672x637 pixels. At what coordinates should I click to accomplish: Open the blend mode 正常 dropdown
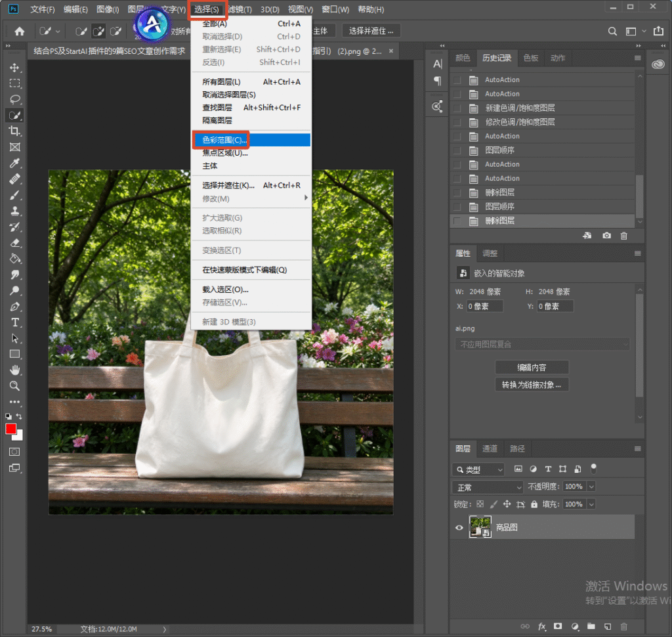point(488,487)
